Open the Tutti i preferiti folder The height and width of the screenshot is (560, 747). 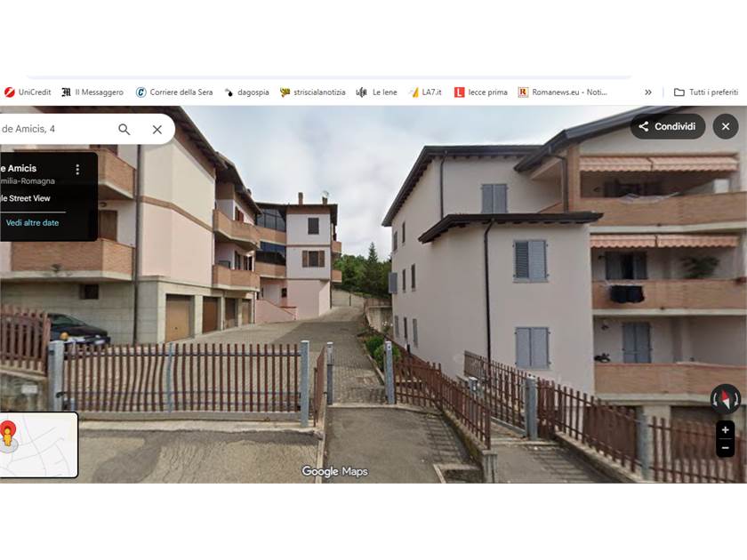[706, 92]
